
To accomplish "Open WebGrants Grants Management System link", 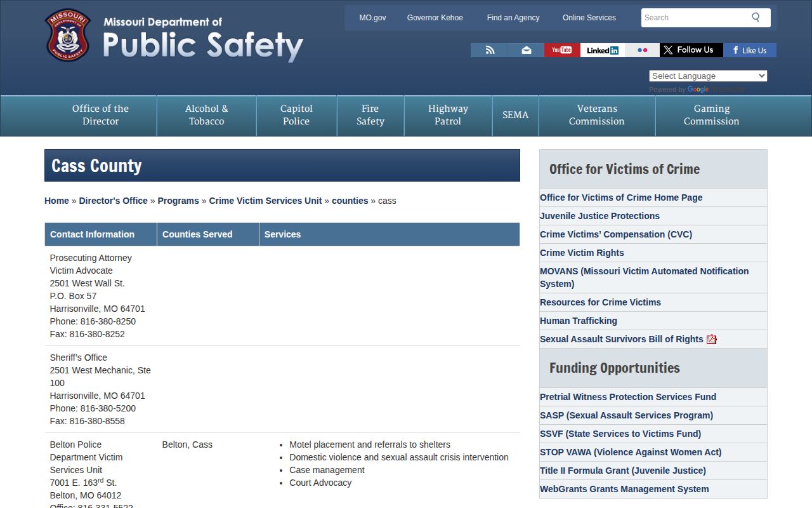I will (x=624, y=489).
